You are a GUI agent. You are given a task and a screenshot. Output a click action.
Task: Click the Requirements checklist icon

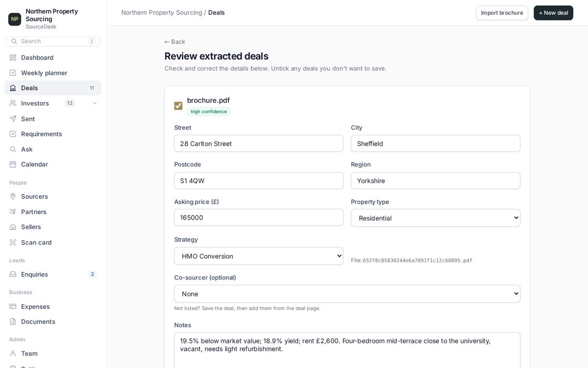(x=13, y=134)
